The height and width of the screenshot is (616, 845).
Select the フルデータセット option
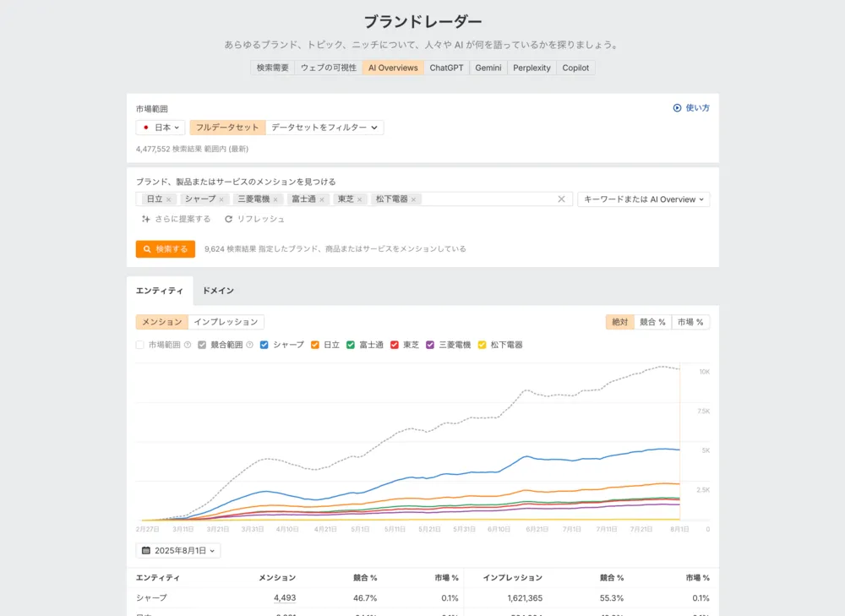(227, 128)
